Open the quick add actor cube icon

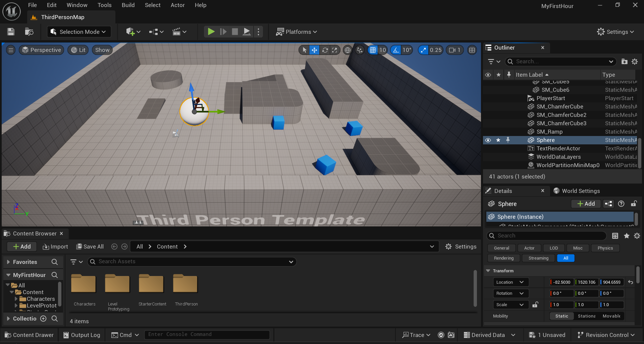(133, 32)
